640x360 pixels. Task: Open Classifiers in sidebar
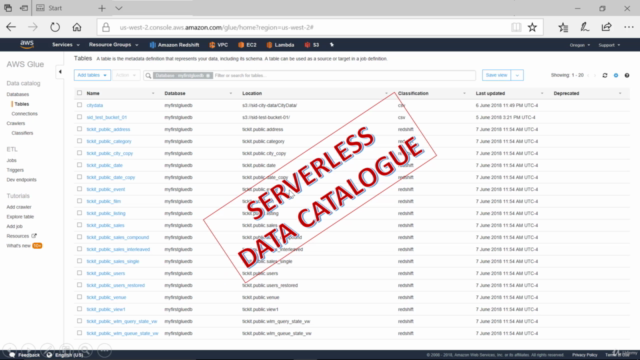click(x=22, y=133)
